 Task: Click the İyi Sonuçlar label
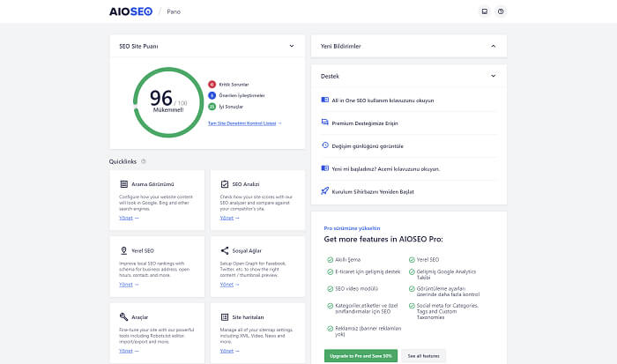231,107
